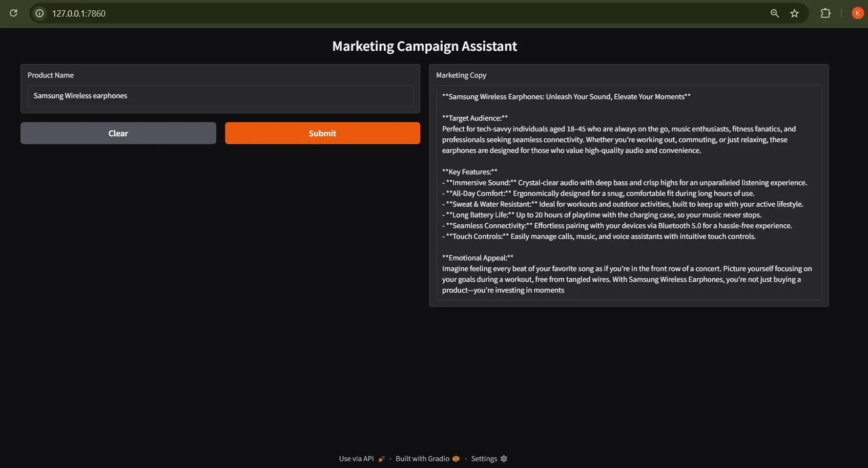The image size is (868, 468).
Task: Follow the Built with Gradio link
Action: 422,459
